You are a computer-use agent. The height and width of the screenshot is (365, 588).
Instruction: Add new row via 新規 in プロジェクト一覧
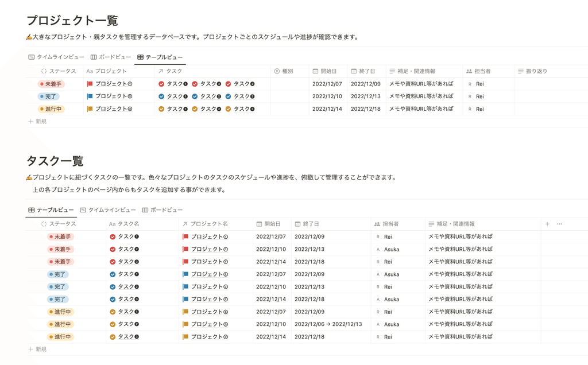coord(37,122)
